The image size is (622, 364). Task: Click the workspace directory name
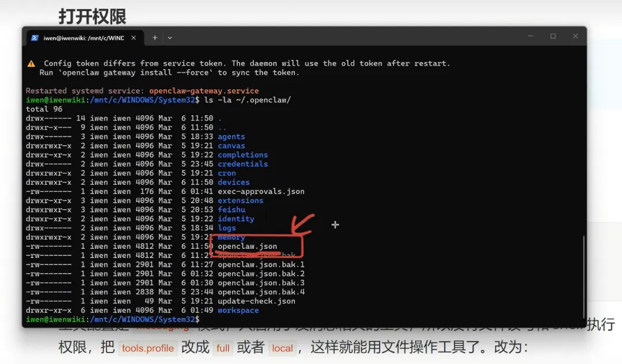238,310
